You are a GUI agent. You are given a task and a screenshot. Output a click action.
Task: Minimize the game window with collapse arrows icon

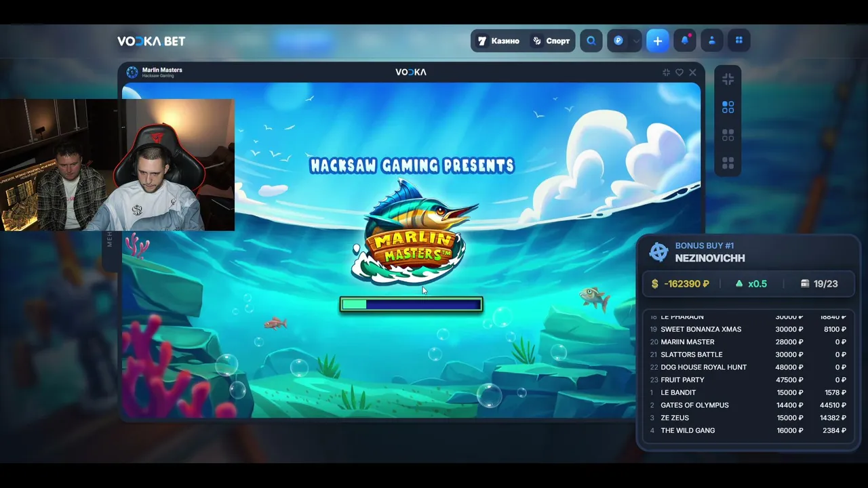[666, 72]
